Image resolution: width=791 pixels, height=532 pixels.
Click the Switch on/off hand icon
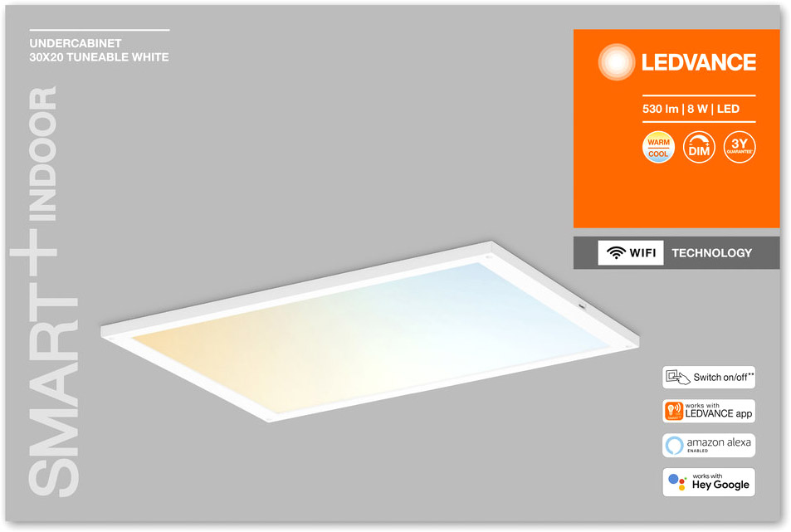[677, 377]
